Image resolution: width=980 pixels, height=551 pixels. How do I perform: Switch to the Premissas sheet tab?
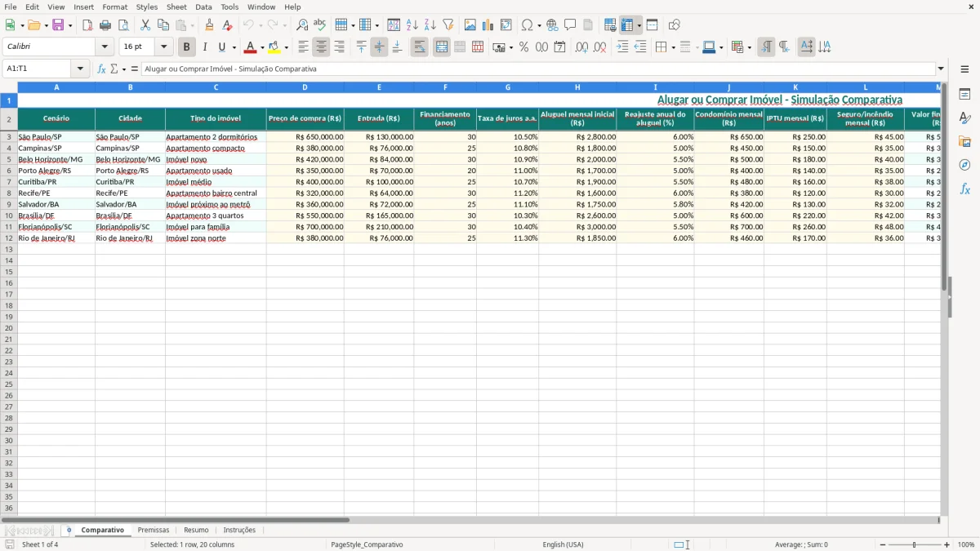pyautogui.click(x=154, y=530)
